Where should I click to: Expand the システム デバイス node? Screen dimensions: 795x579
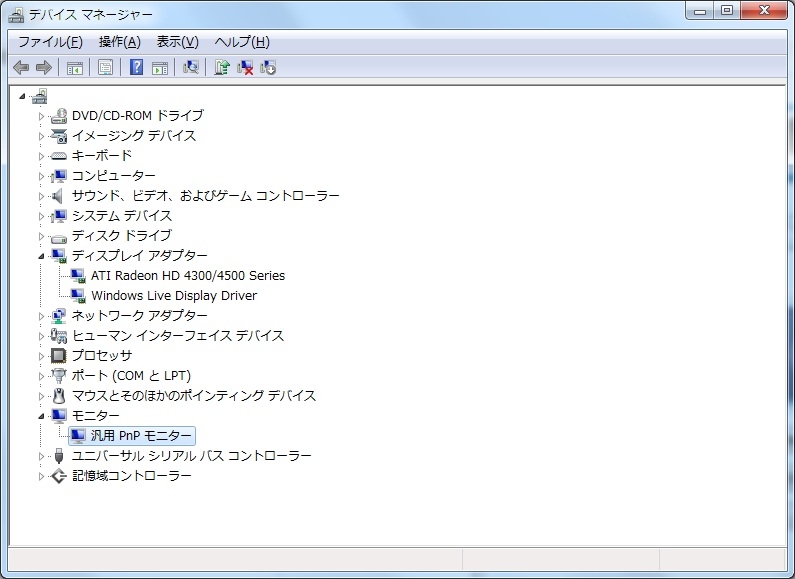(x=42, y=216)
